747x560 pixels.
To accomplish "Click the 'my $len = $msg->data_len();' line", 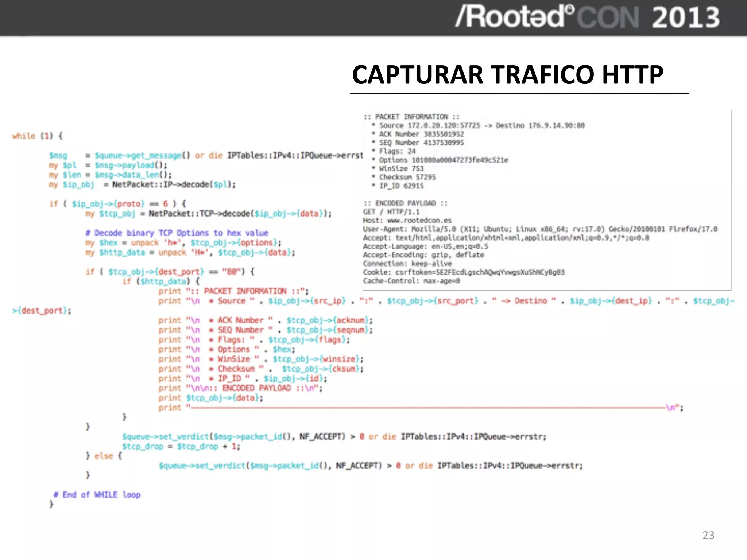I will point(110,175).
